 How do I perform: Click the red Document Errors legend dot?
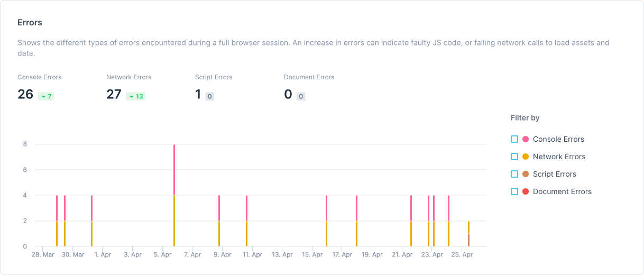(x=526, y=191)
